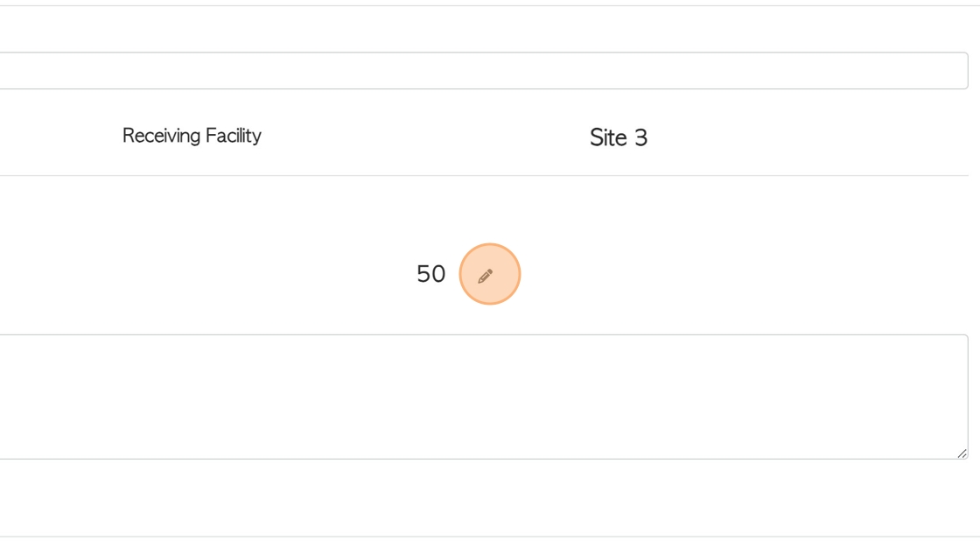Click inside the large multiline text area
The image size is (980, 548).
(x=484, y=397)
